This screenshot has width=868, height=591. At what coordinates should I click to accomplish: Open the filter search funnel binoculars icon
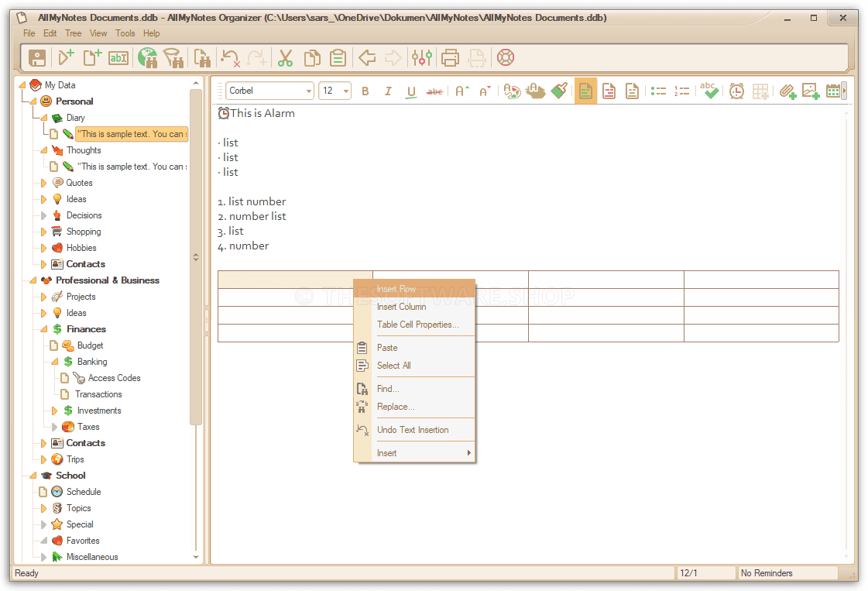(x=173, y=57)
